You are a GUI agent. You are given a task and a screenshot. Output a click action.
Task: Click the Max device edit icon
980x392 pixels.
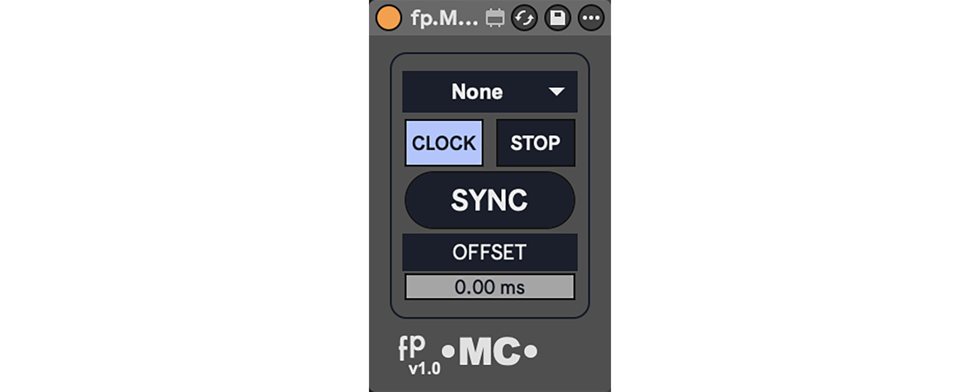click(495, 19)
